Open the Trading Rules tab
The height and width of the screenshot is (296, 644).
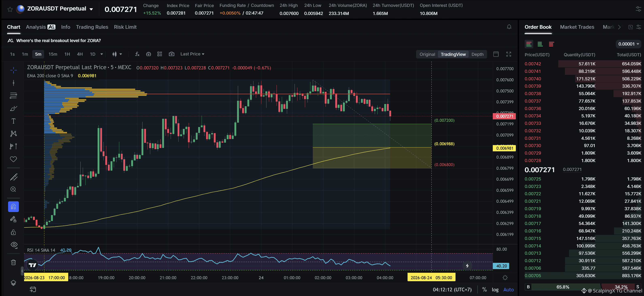click(x=92, y=27)
